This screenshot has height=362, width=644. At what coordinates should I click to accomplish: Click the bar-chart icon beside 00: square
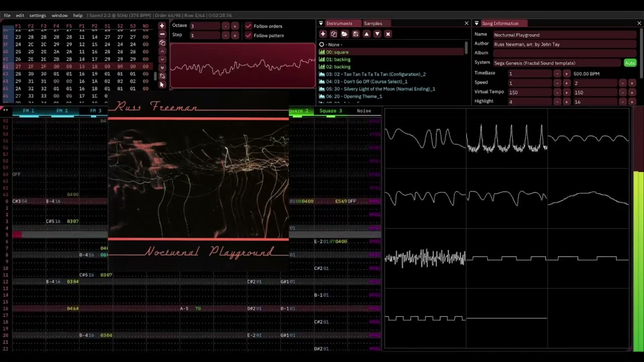click(322, 52)
